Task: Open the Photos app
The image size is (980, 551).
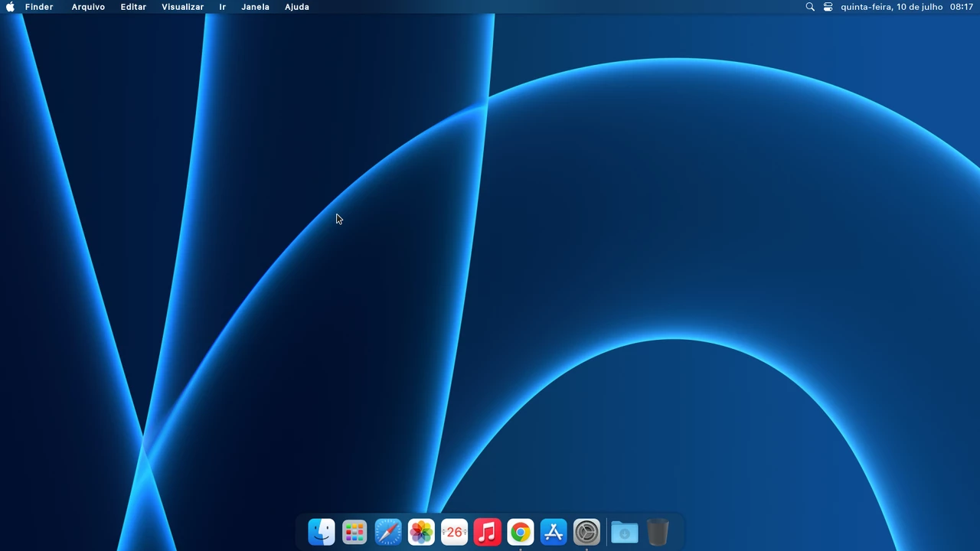Action: tap(421, 532)
